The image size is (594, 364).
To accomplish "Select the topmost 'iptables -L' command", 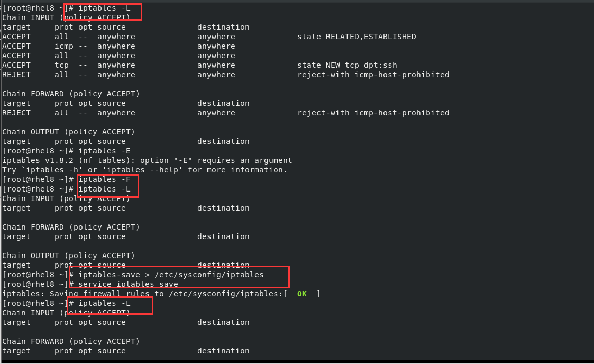I will 104,8.
